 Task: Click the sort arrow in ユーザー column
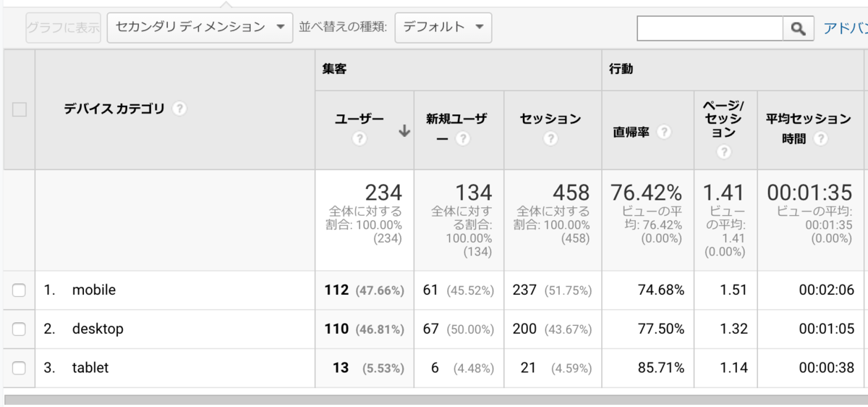(x=404, y=132)
